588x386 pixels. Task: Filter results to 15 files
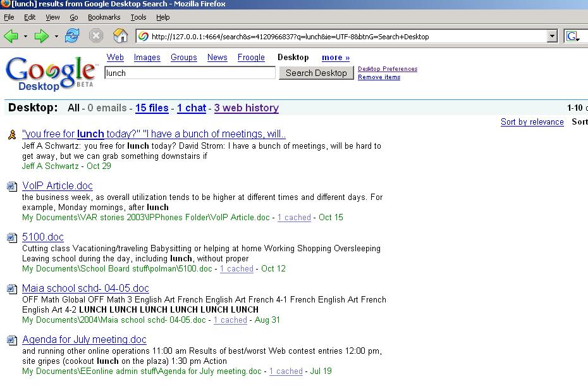tap(152, 108)
